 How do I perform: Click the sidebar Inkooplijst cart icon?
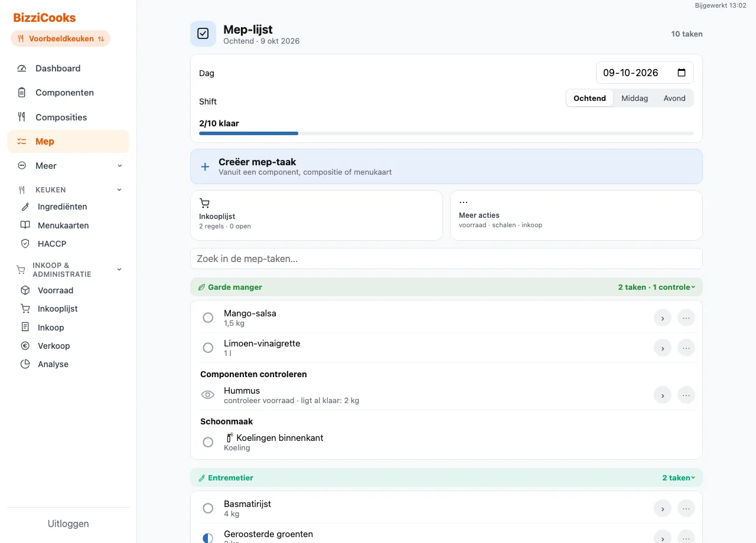[x=25, y=309]
